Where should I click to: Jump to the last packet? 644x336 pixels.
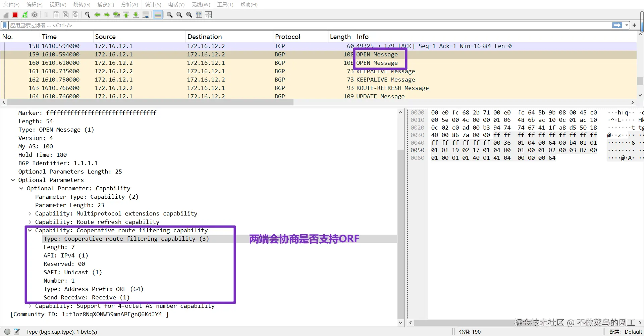click(136, 15)
